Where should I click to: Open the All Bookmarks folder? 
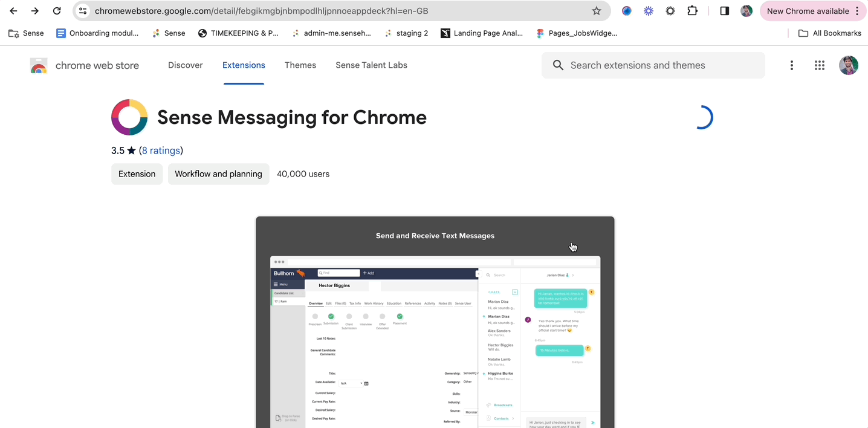(829, 33)
